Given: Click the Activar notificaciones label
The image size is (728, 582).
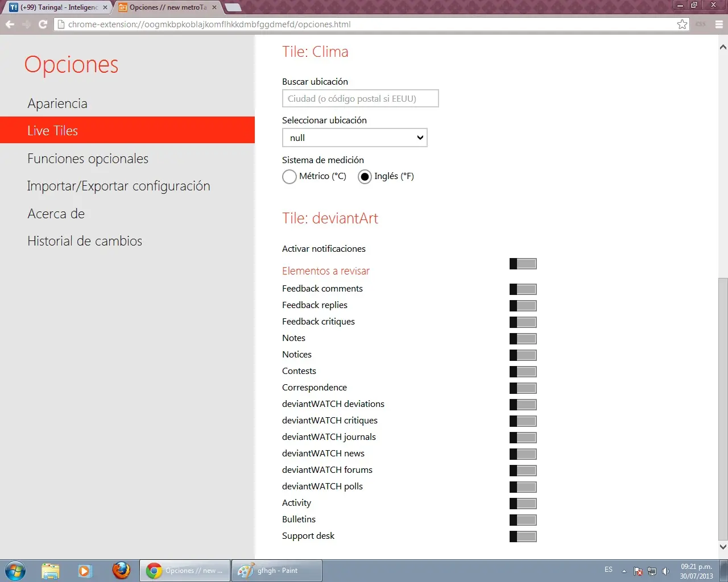Looking at the screenshot, I should click(x=324, y=249).
